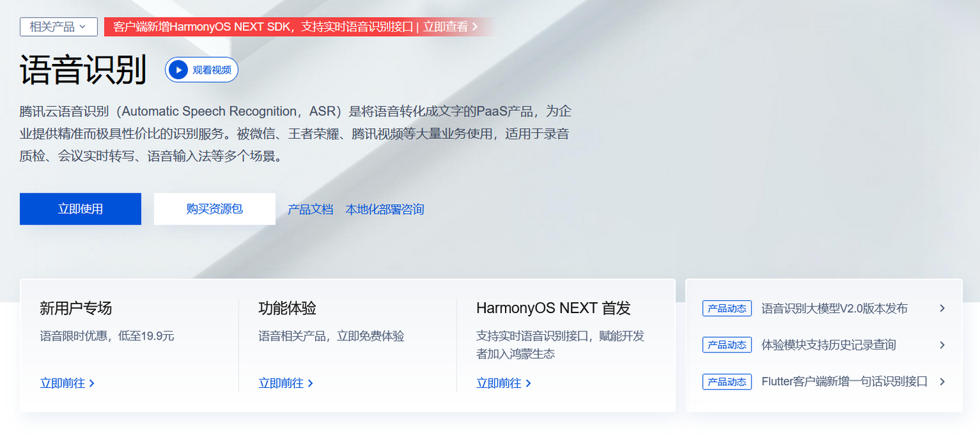Click the 语音识别 page heading
This screenshot has height=439, width=980.
pyautogui.click(x=83, y=69)
